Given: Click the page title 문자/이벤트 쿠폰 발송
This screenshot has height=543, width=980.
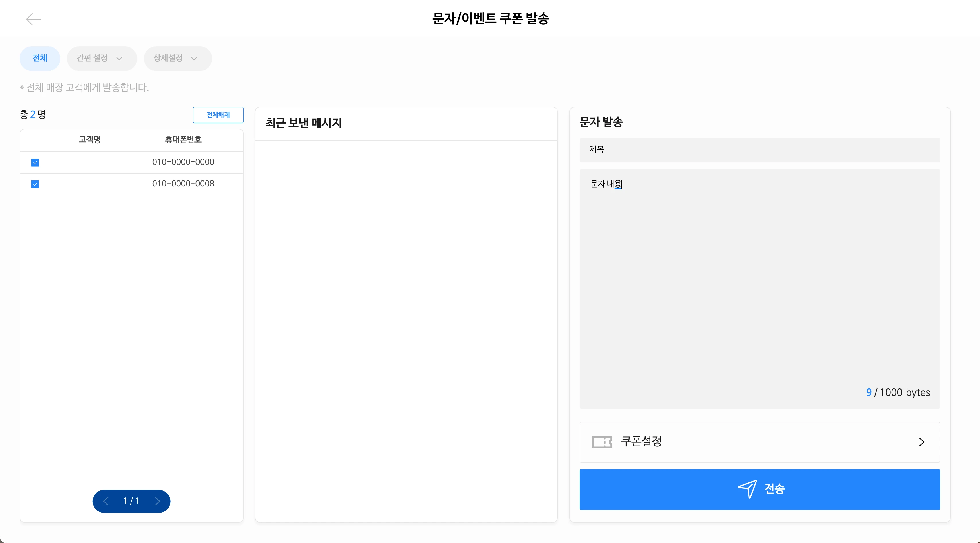Looking at the screenshot, I should tap(490, 18).
